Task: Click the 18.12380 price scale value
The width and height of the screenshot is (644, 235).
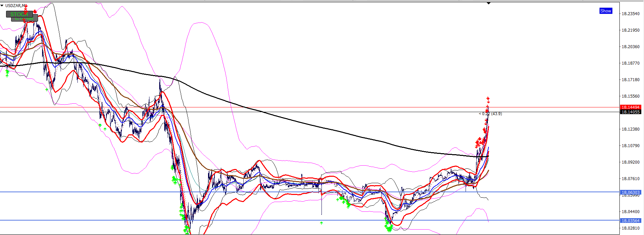Action: 631,129
